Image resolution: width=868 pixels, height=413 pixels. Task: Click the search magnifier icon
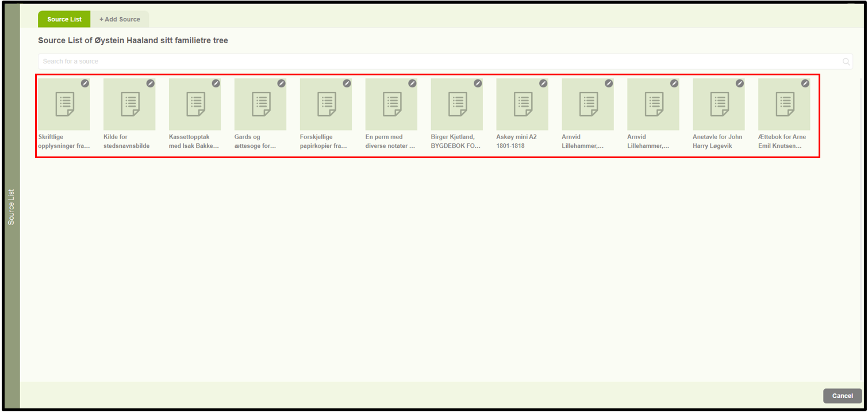846,62
